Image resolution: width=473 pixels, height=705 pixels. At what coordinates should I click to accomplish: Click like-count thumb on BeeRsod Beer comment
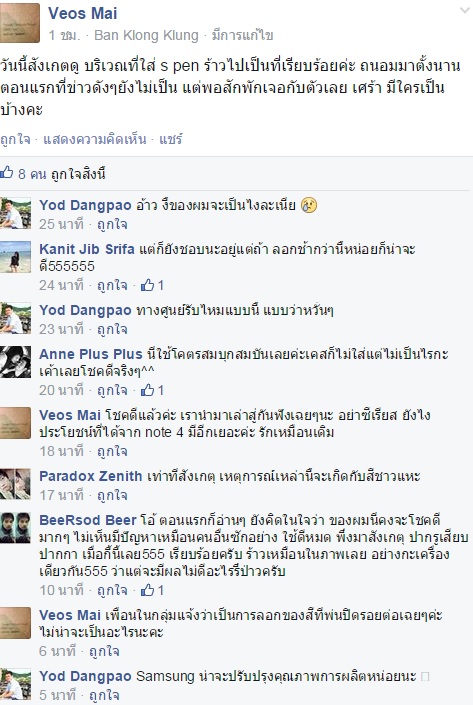pos(147,589)
